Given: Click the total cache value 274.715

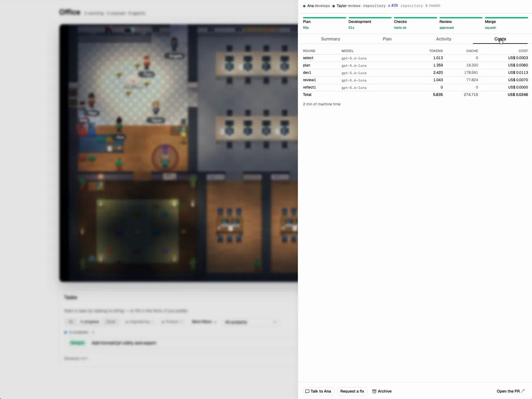Looking at the screenshot, I should pos(471,95).
